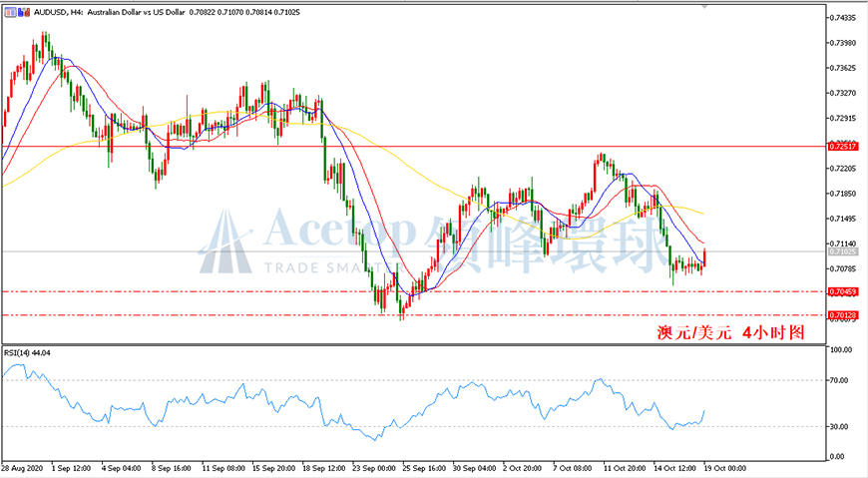Click the 1 Sep 12:00 time label
868x478 pixels.
tap(72, 469)
